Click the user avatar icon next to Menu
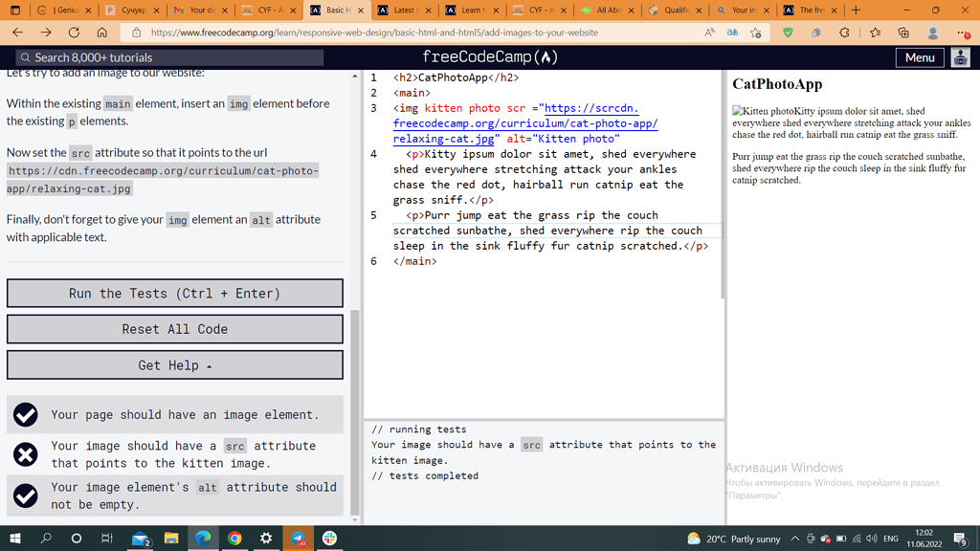Viewport: 980px width, 551px height. 961,56
